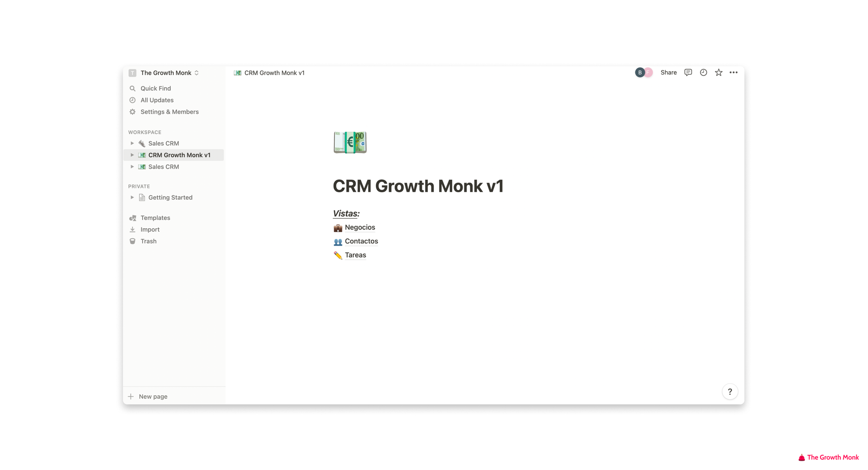This screenshot has height=470, width=868.
Task: Expand the Getting Started page
Action: 132,197
